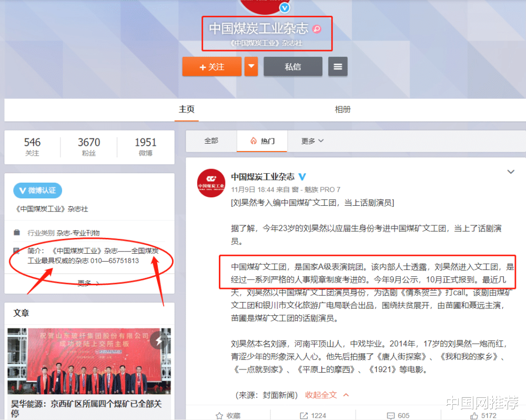Click the 文章 section heading
This screenshot has width=526, height=420.
(x=21, y=313)
